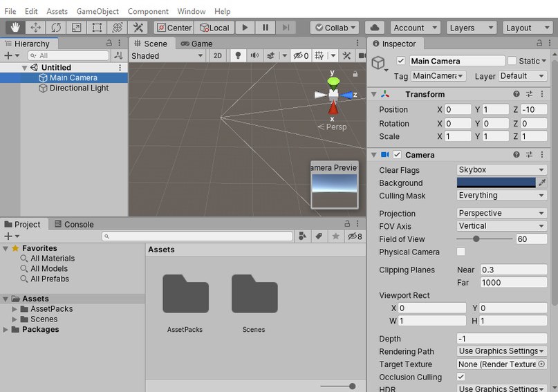
Task: Select the Rect tool
Action: point(97,28)
